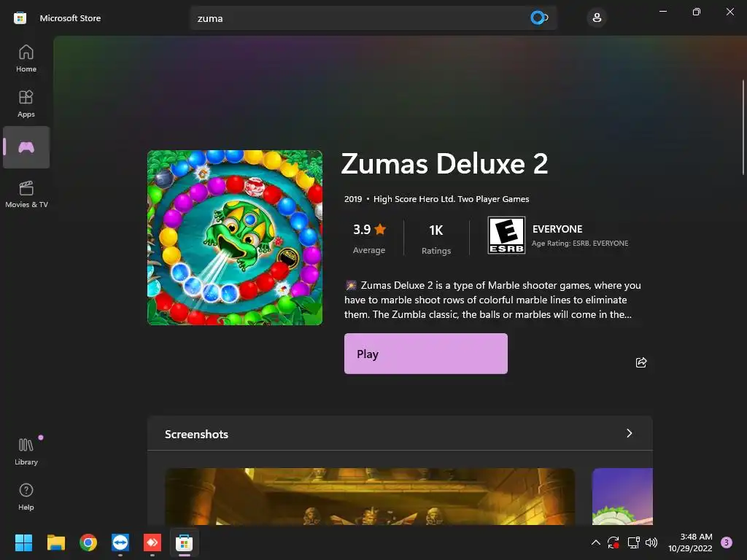Open publisher High Score Hero Ltd. link
The height and width of the screenshot is (560, 747).
pos(414,199)
